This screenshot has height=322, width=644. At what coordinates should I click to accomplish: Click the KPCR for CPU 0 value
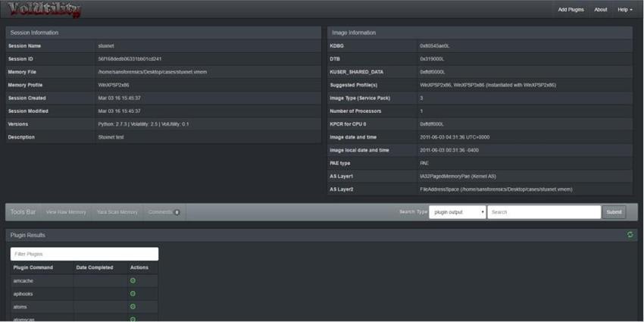432,124
